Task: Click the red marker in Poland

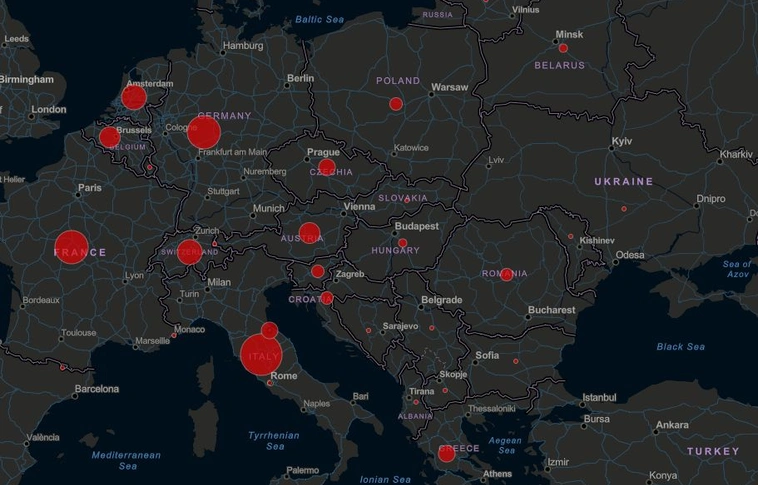Action: (396, 104)
